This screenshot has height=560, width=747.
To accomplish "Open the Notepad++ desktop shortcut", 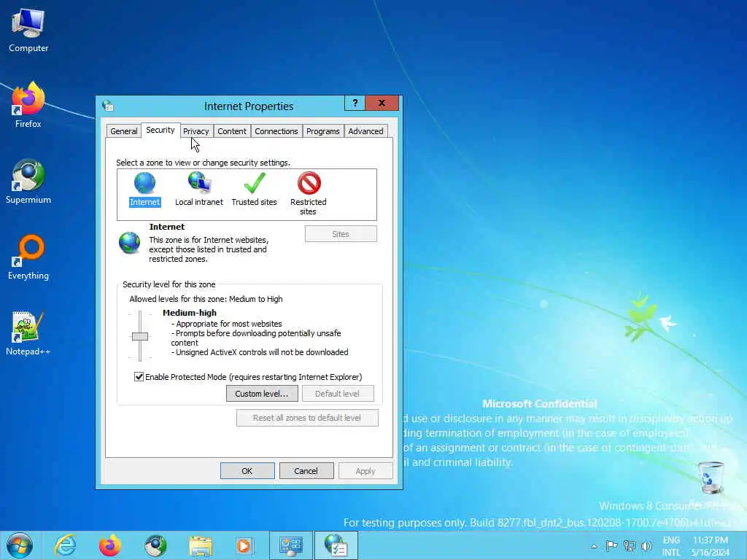I will [x=28, y=333].
